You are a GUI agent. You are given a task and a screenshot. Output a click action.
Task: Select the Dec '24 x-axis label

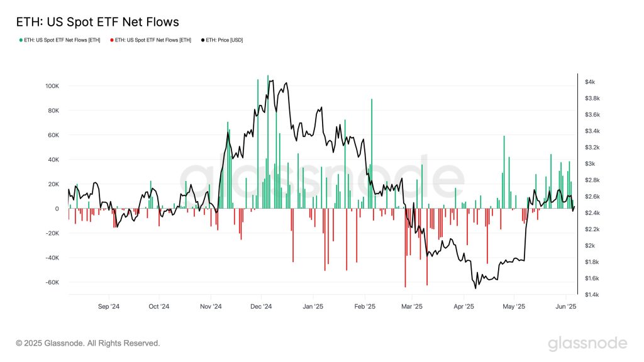tap(261, 307)
